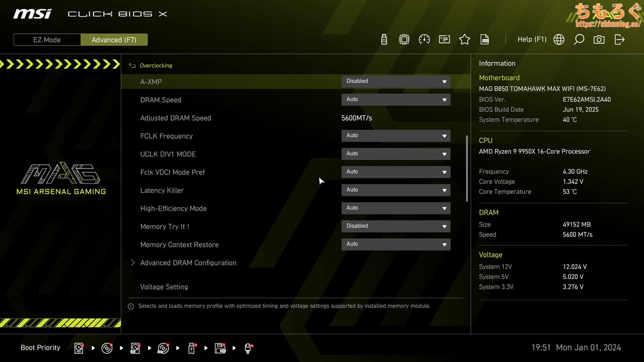This screenshot has width=644, height=362.
Task: Open the speedometer gauge icon
Action: tap(424, 40)
